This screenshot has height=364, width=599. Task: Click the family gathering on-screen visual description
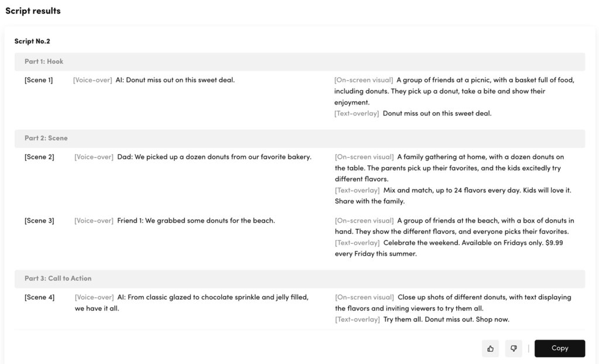coord(449,168)
